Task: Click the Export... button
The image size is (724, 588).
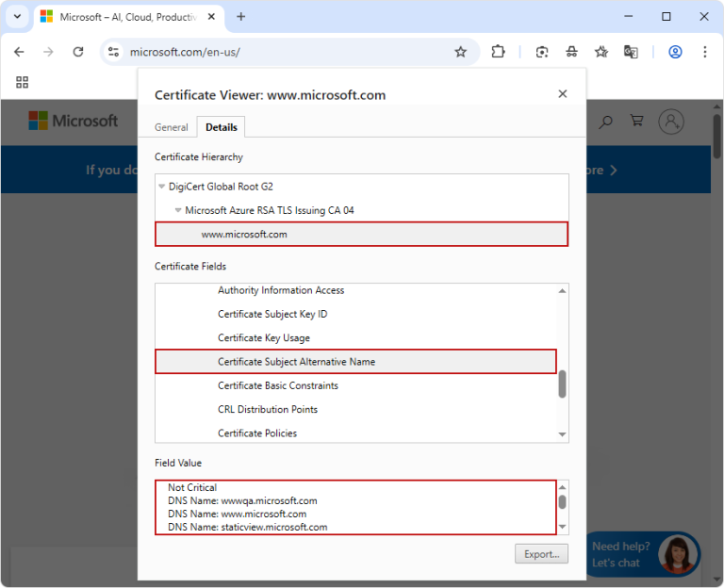Action: click(541, 554)
